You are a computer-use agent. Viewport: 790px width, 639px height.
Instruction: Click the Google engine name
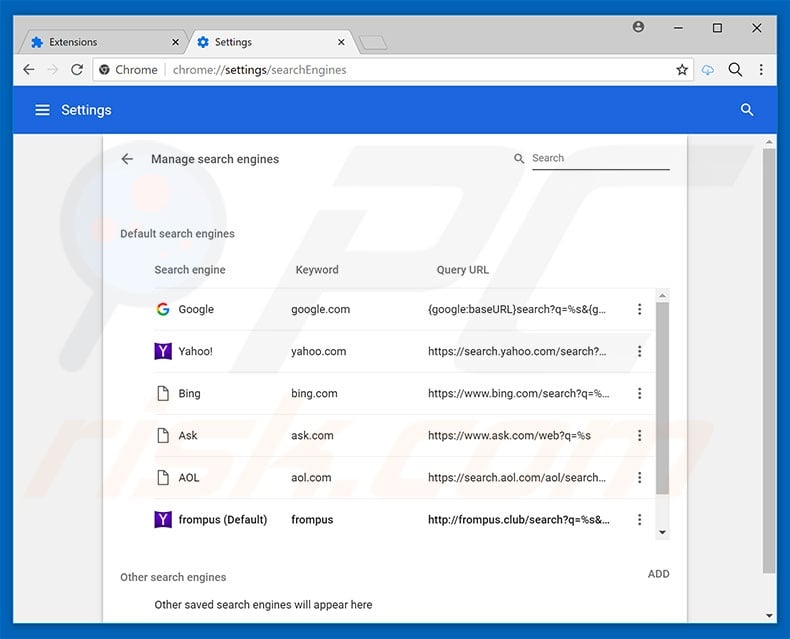tap(196, 309)
